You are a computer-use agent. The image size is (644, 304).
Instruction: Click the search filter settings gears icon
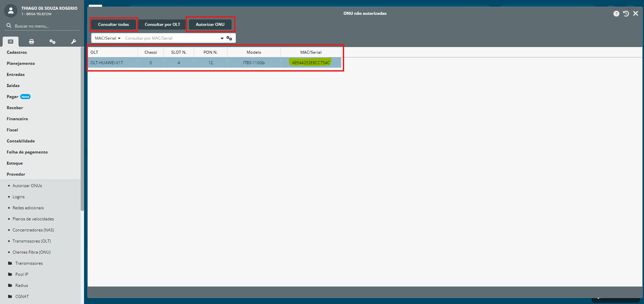pos(229,38)
